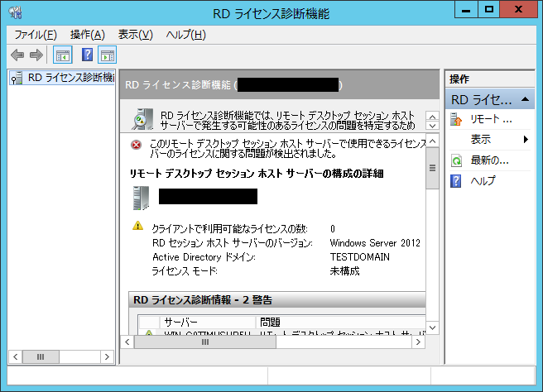Toggle the console tree pane toolbar icon
Screen dimensions: 543x392
click(x=63, y=55)
